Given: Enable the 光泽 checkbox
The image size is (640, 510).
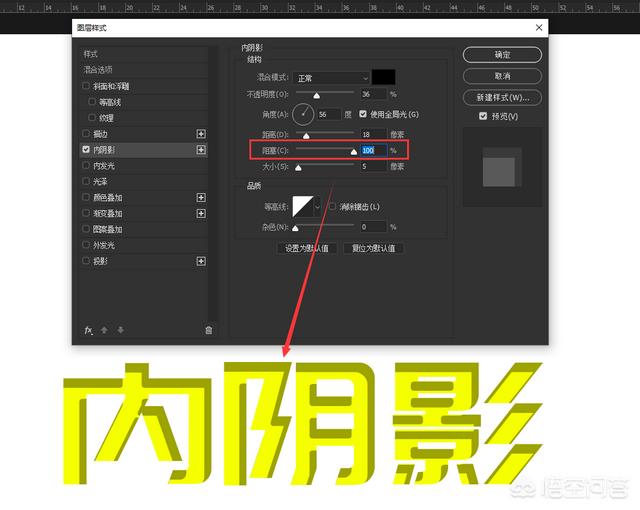Looking at the screenshot, I should pyautogui.click(x=86, y=181).
